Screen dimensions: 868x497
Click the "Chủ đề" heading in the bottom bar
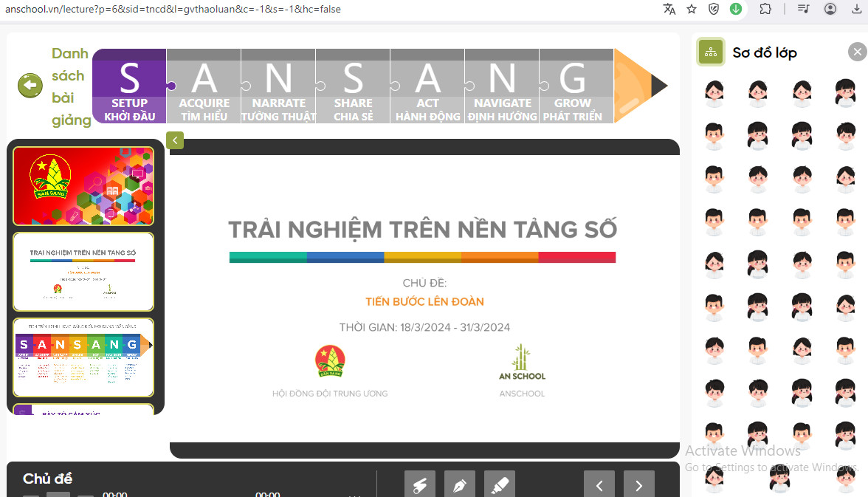[47, 478]
